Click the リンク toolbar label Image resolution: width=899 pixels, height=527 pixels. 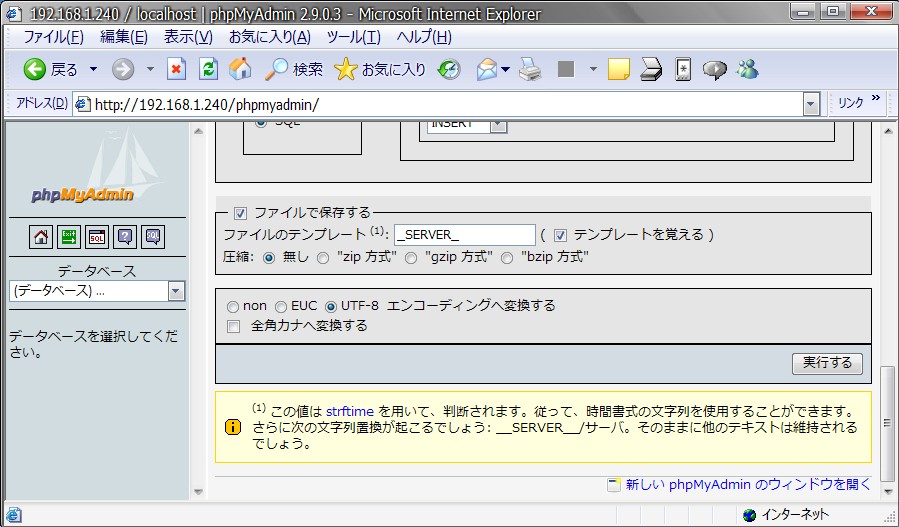(851, 103)
